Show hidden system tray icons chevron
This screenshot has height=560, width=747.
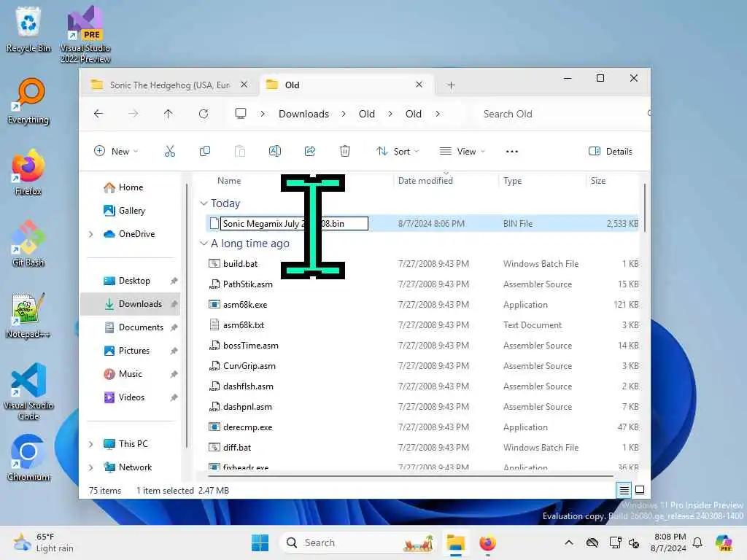pyautogui.click(x=569, y=542)
